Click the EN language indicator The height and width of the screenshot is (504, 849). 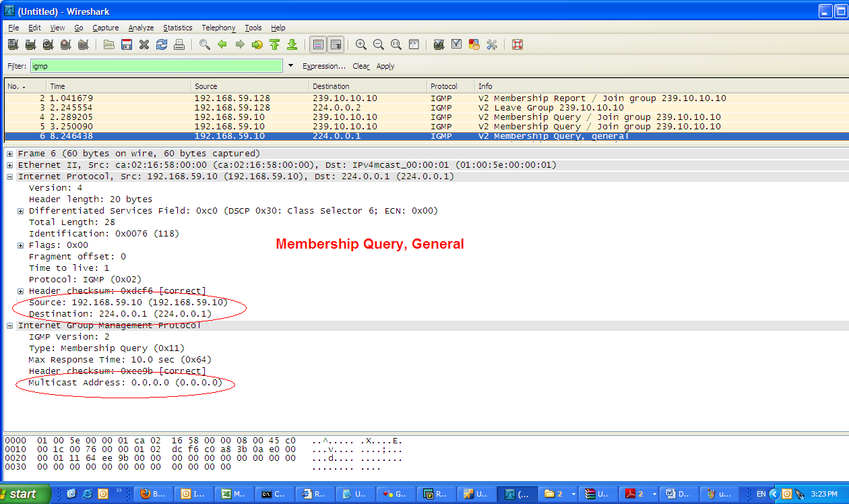[761, 494]
